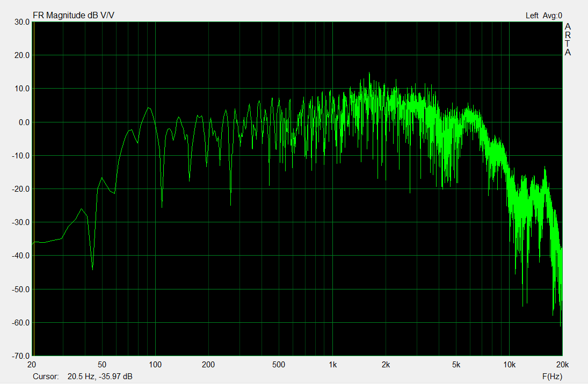This screenshot has width=588, height=384.
Task: Click the 'F(Hz)' axis label
Action: pos(552,376)
